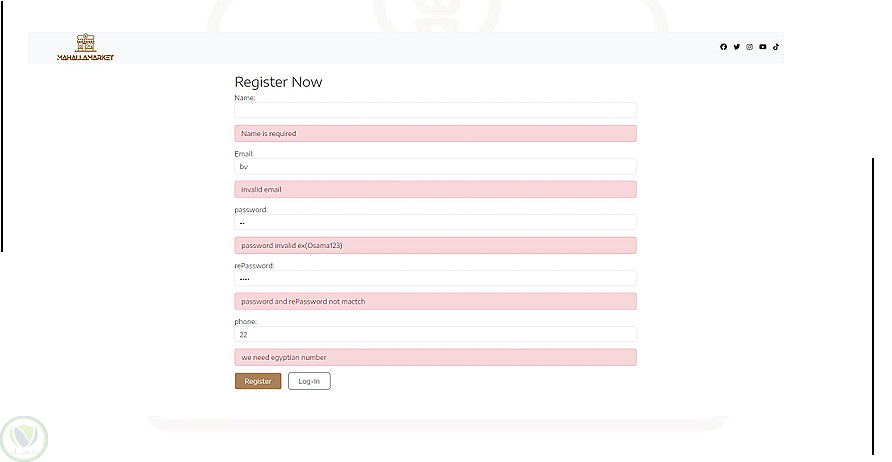The width and height of the screenshot is (892, 462).
Task: Click the password invalid example alert
Action: [435, 245]
